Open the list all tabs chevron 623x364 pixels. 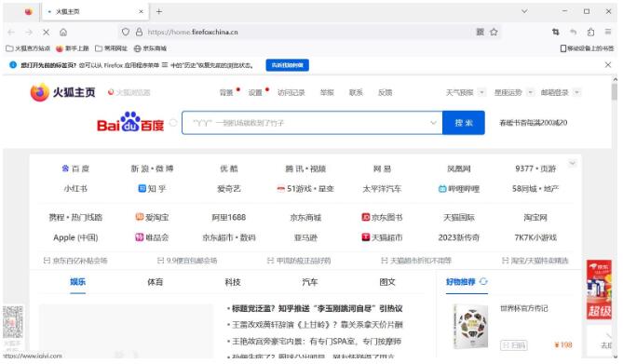pos(524,11)
